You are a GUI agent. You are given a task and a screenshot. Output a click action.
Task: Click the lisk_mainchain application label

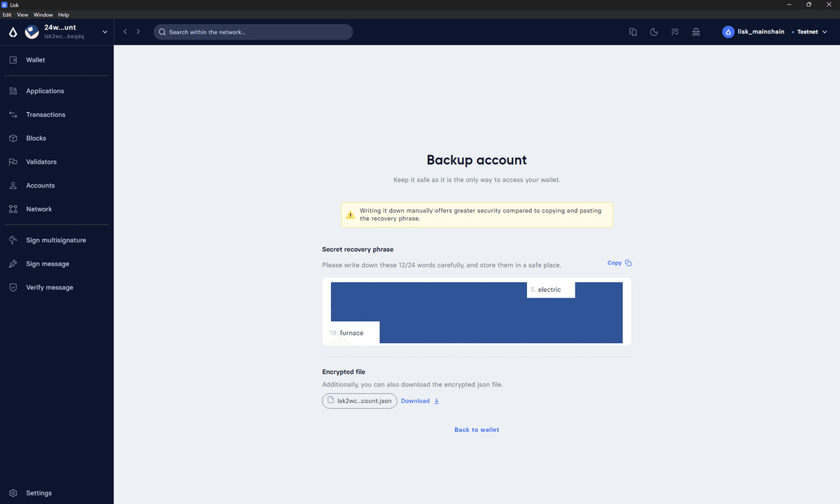point(761,31)
